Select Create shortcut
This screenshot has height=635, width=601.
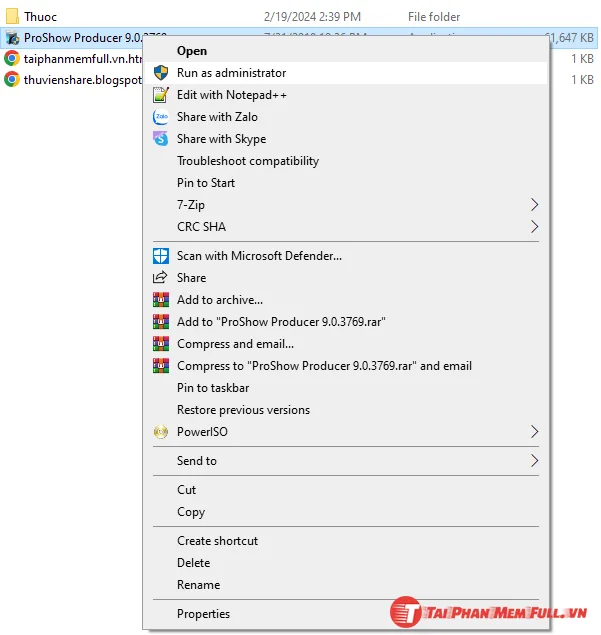pos(345,541)
